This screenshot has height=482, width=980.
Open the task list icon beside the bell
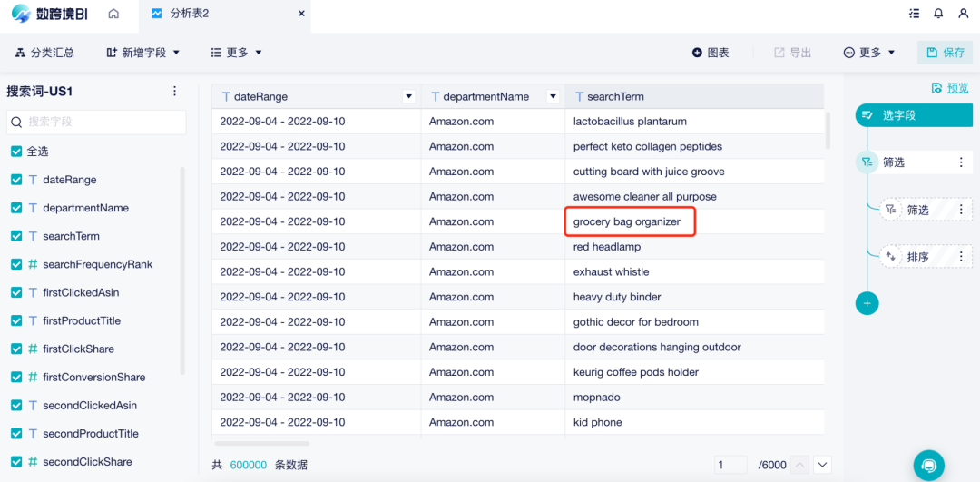point(915,14)
